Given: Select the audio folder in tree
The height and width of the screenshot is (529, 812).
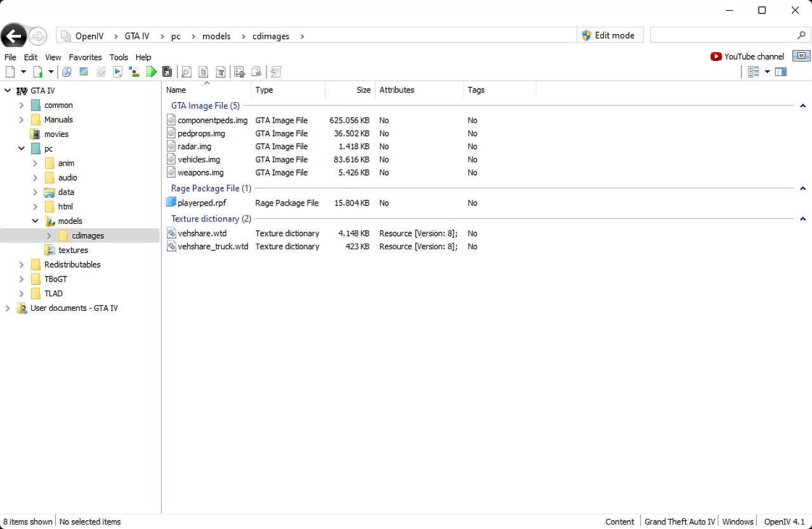Looking at the screenshot, I should pyautogui.click(x=68, y=178).
